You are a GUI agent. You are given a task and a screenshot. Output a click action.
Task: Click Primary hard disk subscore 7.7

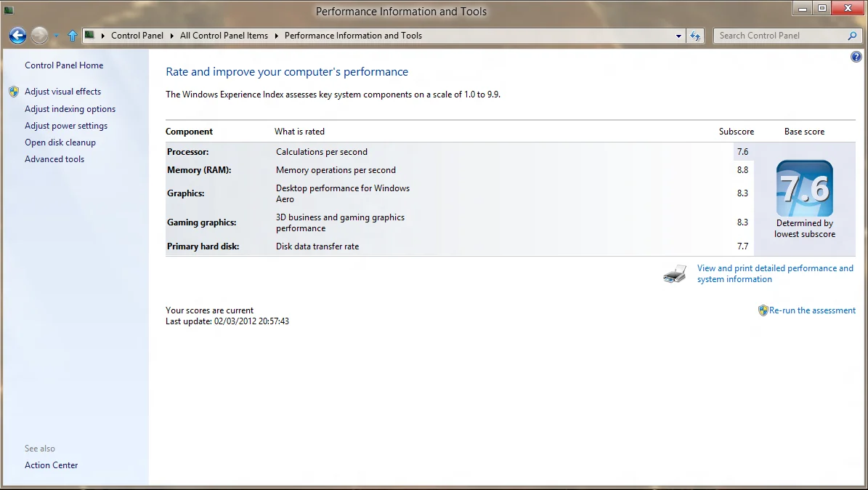tap(742, 246)
